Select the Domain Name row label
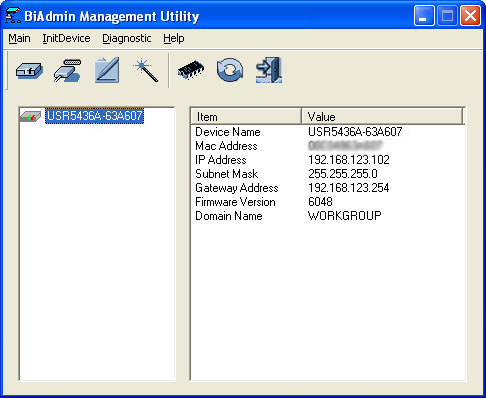 pos(229,216)
